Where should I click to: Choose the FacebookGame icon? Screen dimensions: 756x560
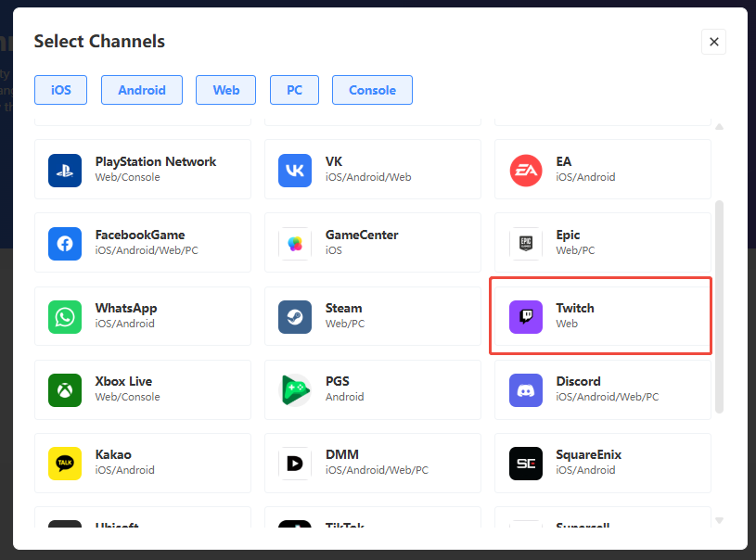pos(65,243)
